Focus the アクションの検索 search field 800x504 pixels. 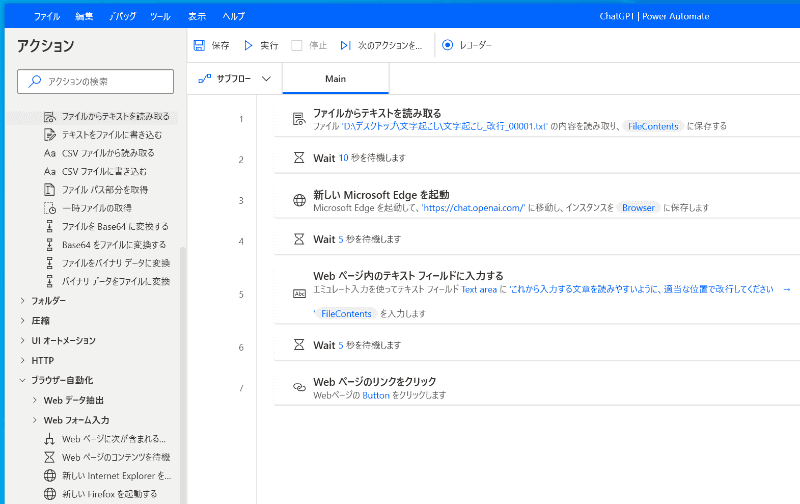(x=95, y=82)
